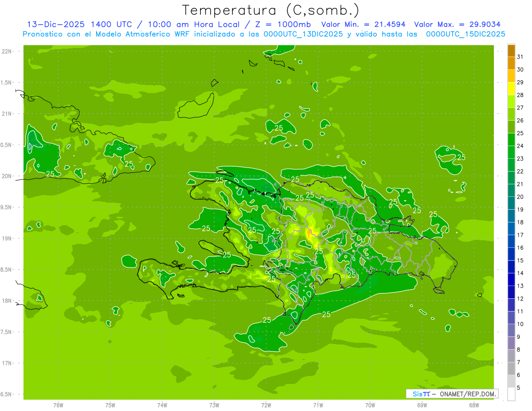Click the teal swatch between 19 and 20
Image resolution: width=532 pixels, height=411 pixels.
point(511,203)
